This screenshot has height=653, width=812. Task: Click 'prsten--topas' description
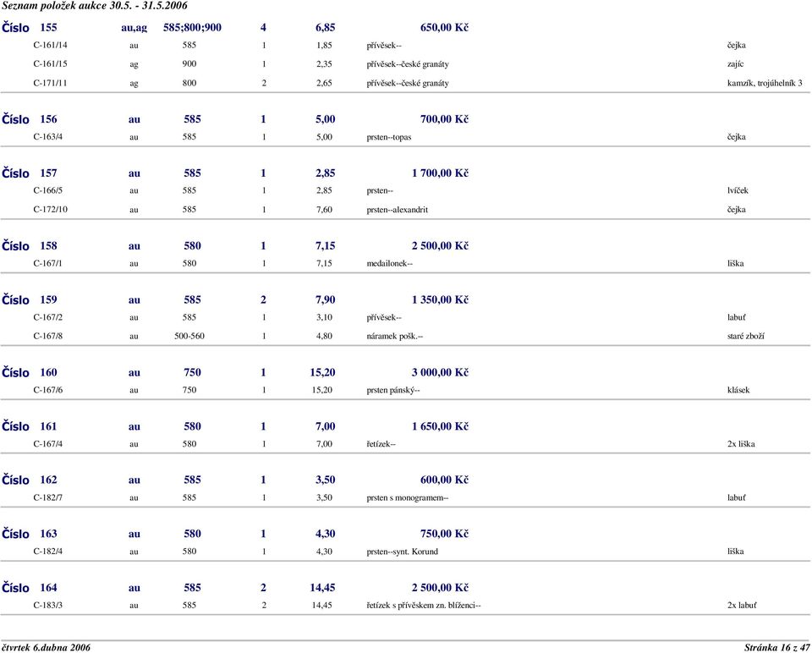click(x=389, y=137)
